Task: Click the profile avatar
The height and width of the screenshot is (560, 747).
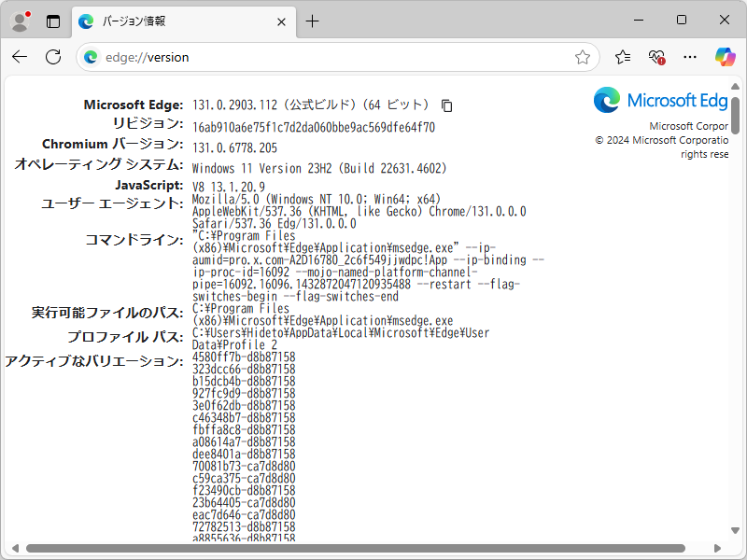Action: pyautogui.click(x=19, y=20)
